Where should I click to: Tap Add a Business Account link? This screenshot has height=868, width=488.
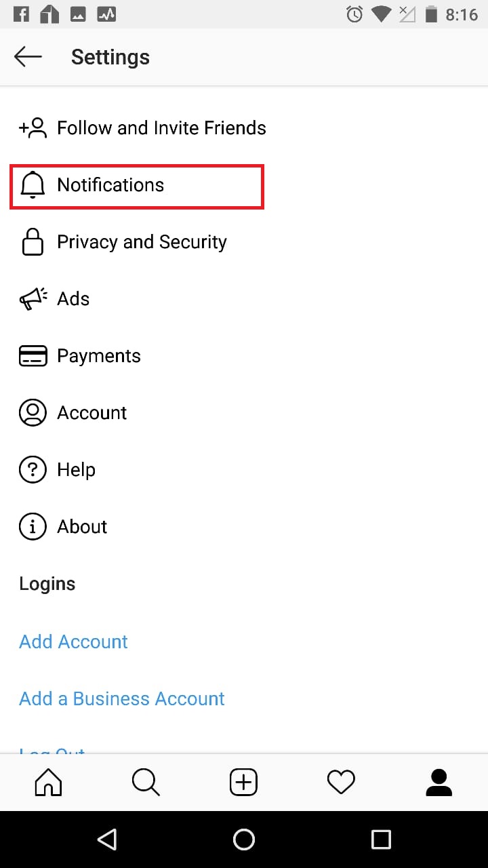(122, 698)
